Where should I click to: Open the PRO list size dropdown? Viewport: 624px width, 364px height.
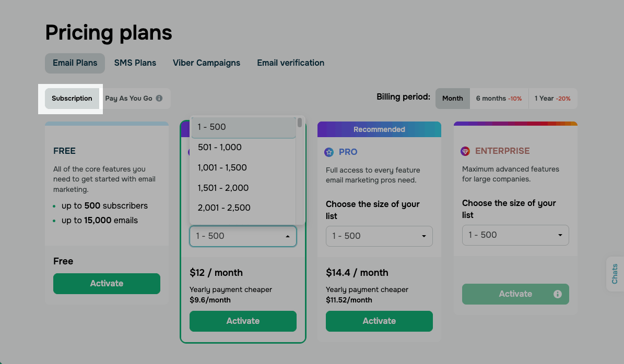click(x=379, y=236)
